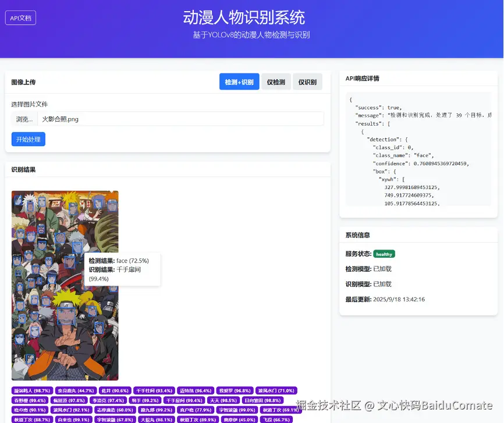Click the tag with 60.0% confidence
Screen dimensions: 504x423
point(115,410)
